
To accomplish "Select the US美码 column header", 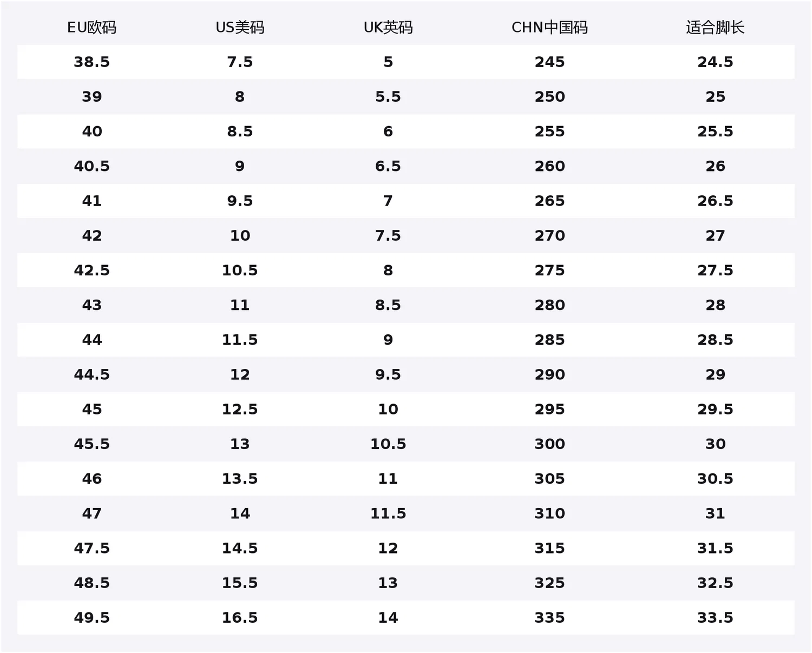I will coord(240,28).
